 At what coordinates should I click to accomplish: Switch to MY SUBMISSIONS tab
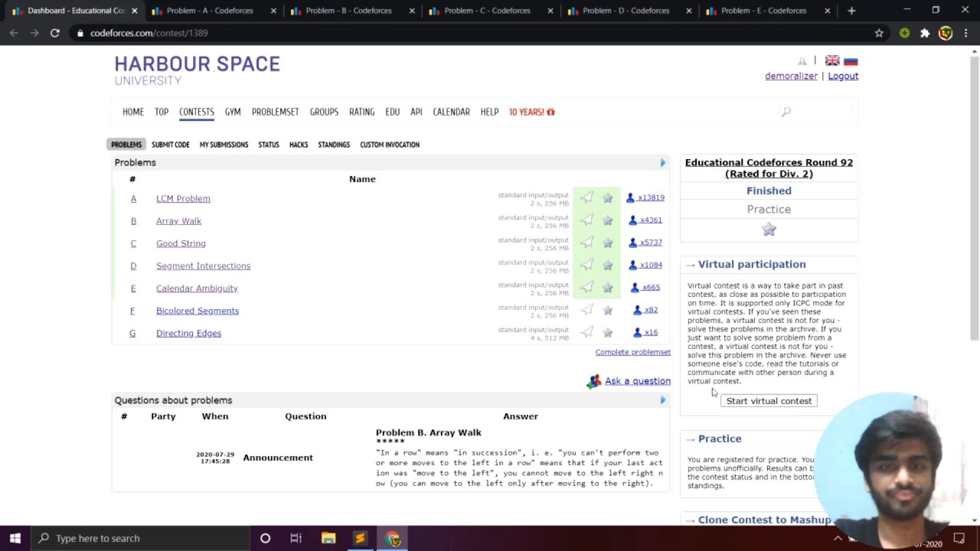224,145
